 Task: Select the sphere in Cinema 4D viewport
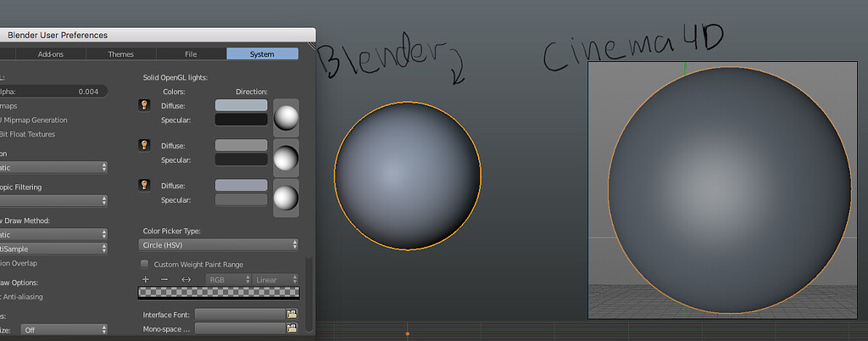pos(729,190)
